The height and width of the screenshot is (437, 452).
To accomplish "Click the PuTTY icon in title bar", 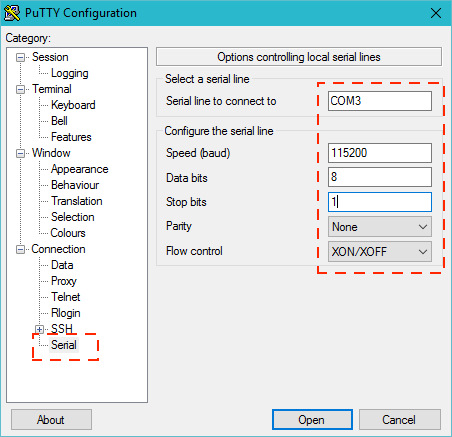I will tap(12, 13).
